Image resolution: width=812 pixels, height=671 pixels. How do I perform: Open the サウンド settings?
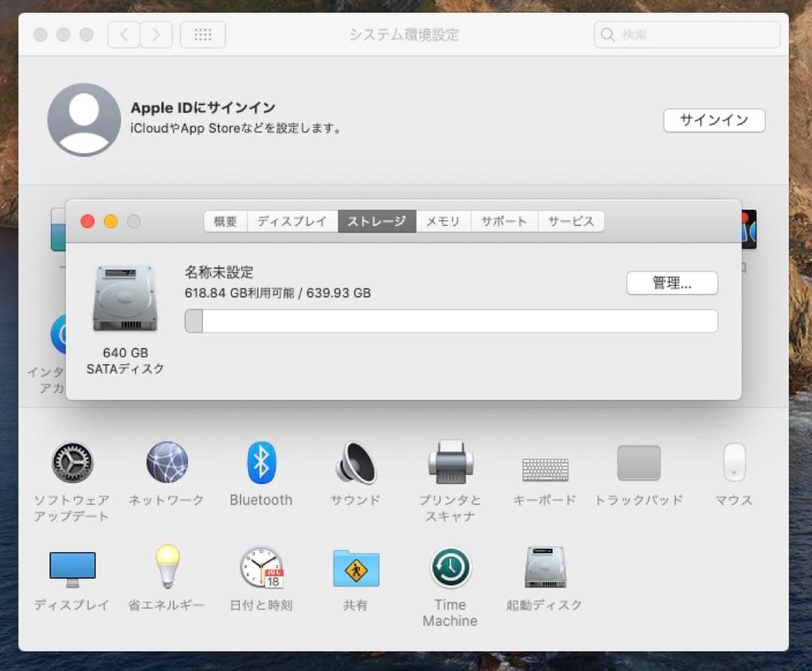[354, 464]
